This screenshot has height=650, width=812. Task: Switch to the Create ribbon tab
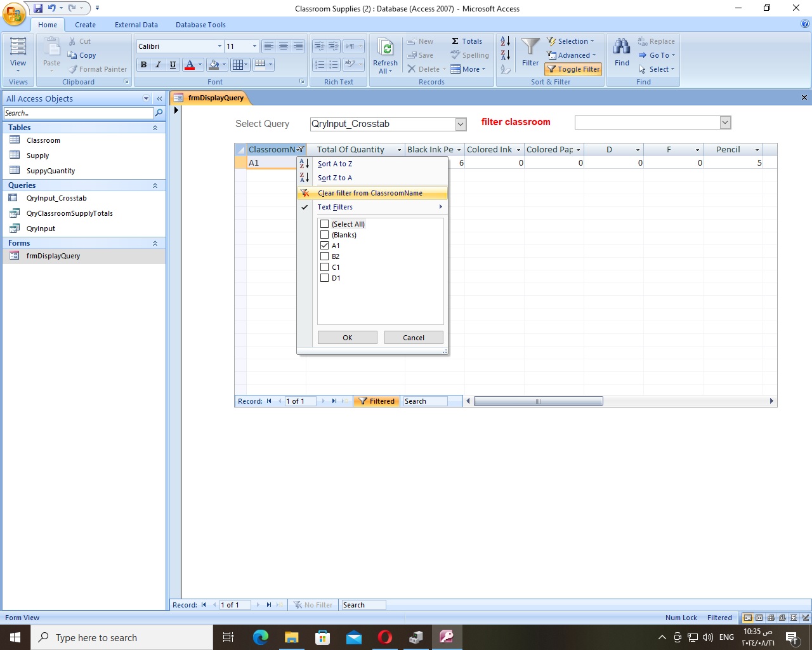tap(85, 25)
